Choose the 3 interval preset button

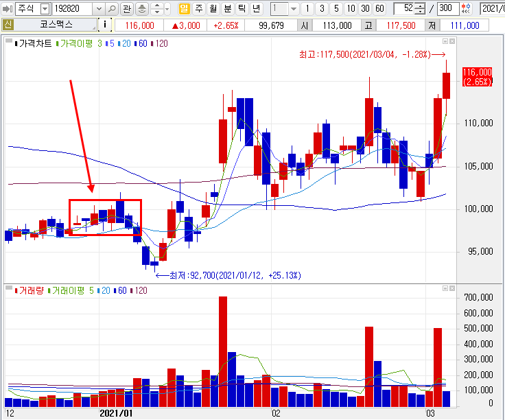pyautogui.click(x=322, y=9)
